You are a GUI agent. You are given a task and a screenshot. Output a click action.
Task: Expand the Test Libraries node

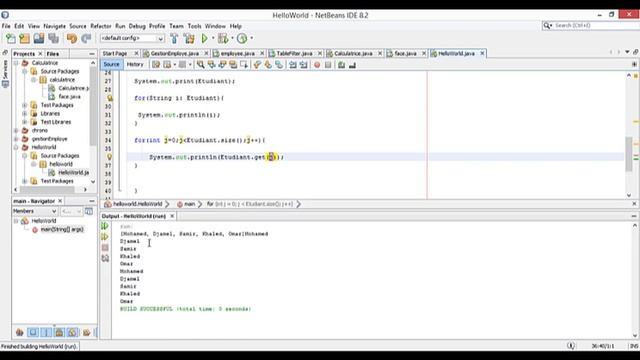24,122
